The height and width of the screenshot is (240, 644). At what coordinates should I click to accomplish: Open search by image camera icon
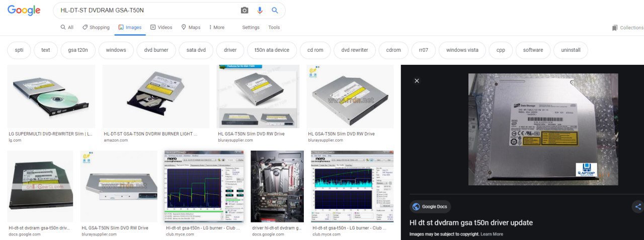click(245, 10)
